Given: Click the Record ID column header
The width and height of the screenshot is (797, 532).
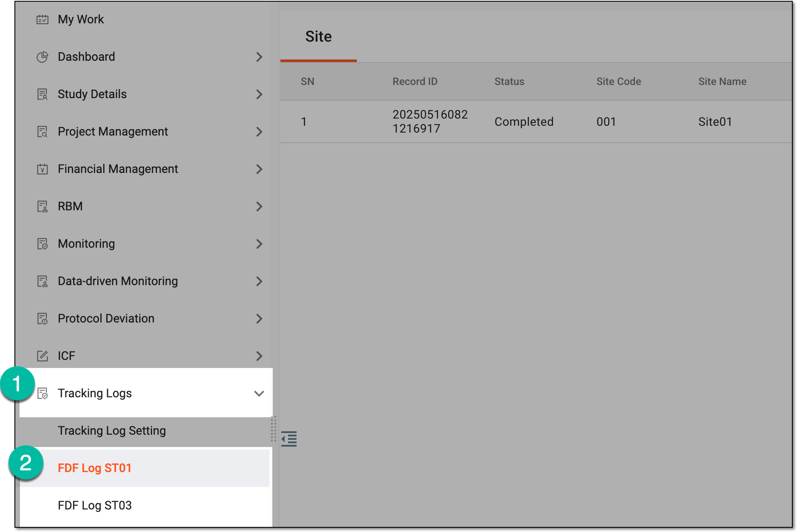Looking at the screenshot, I should pos(415,82).
